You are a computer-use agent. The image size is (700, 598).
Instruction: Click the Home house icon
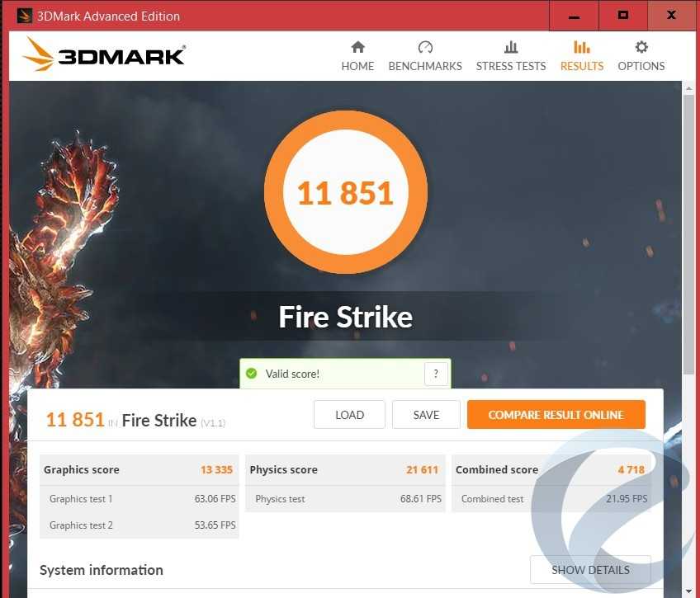pos(357,47)
